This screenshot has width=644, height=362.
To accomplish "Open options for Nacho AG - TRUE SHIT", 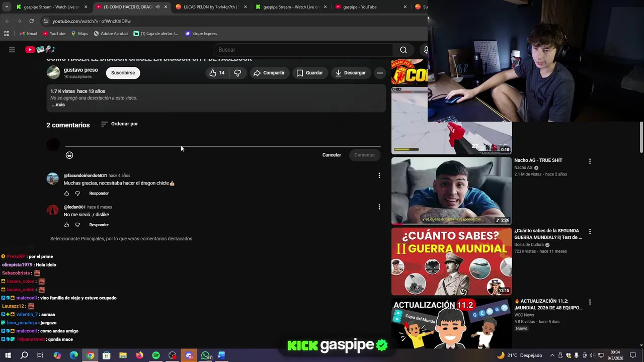I will 590,161.
